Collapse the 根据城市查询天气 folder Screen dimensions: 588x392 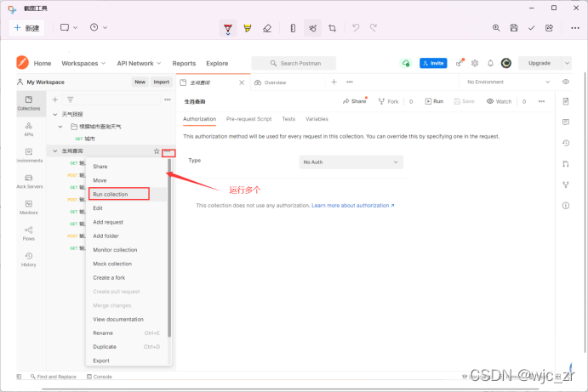tap(60, 127)
